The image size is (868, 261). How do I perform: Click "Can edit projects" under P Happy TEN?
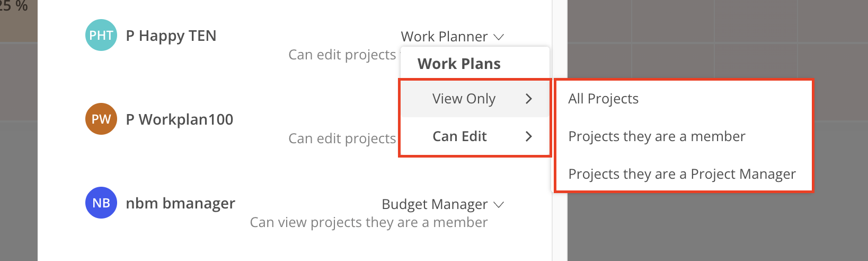point(342,55)
